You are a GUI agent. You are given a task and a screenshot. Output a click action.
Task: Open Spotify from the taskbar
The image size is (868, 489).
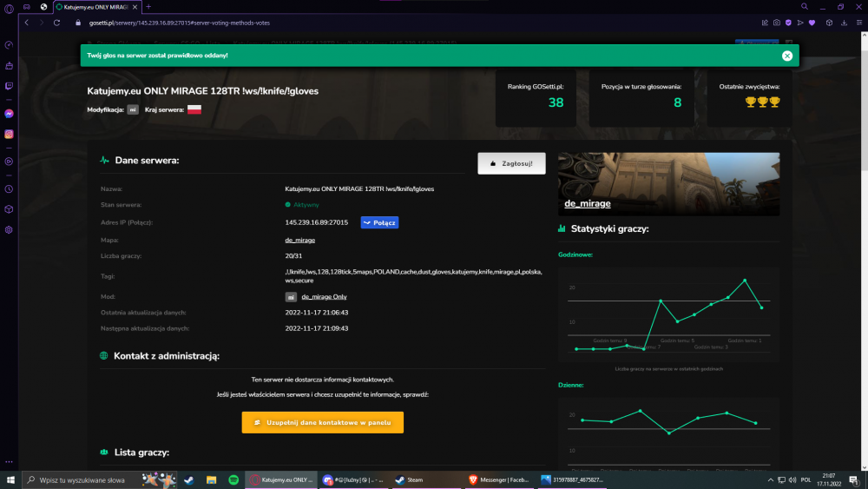[233, 479]
